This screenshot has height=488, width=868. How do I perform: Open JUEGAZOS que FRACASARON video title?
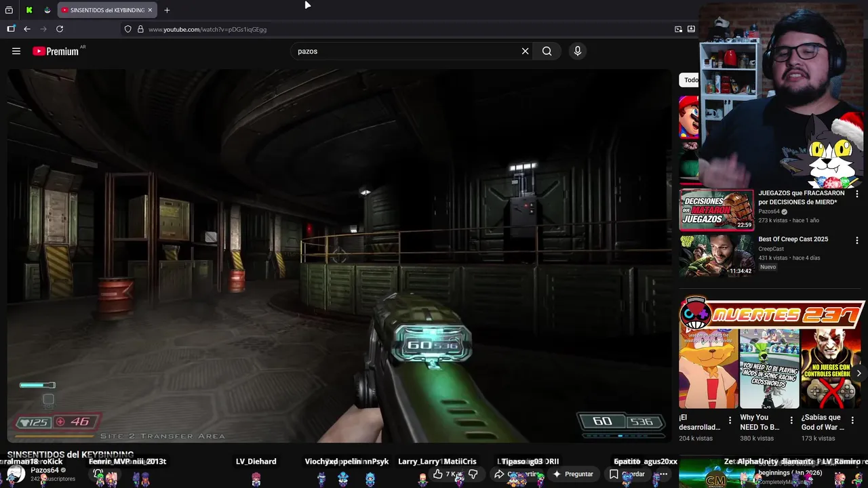tap(802, 197)
